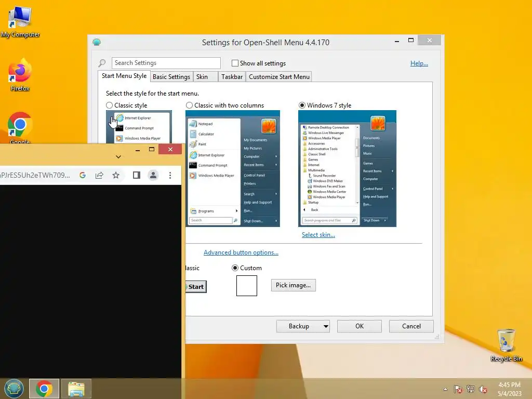Open Advanced button options... link
532x399 pixels.
click(x=241, y=252)
